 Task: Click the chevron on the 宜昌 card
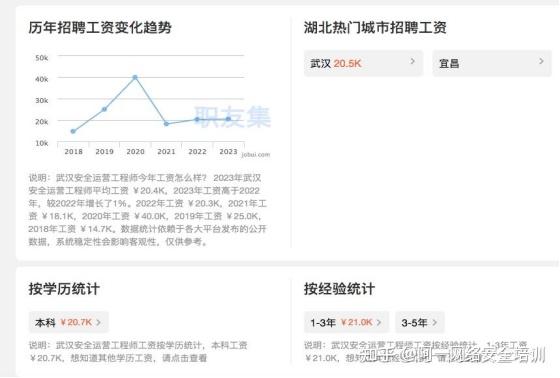[541, 61]
